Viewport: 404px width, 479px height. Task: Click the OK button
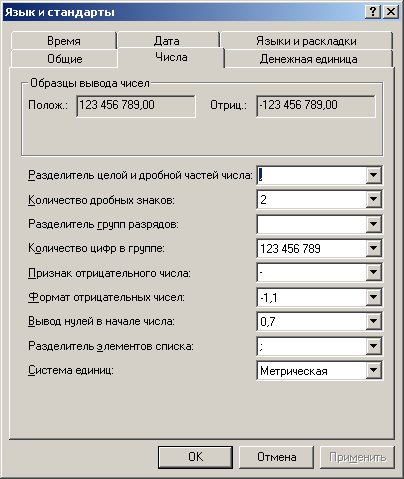[x=195, y=457]
